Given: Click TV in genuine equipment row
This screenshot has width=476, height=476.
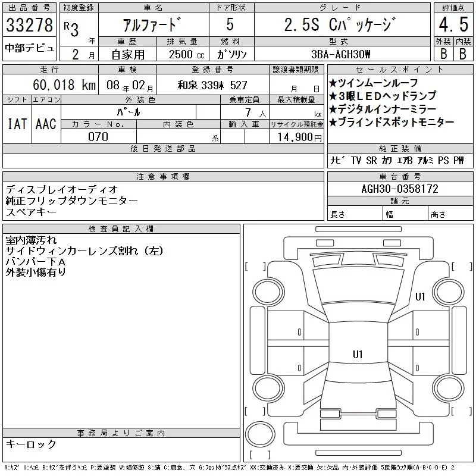Looking at the screenshot, I should pyautogui.click(x=356, y=160).
